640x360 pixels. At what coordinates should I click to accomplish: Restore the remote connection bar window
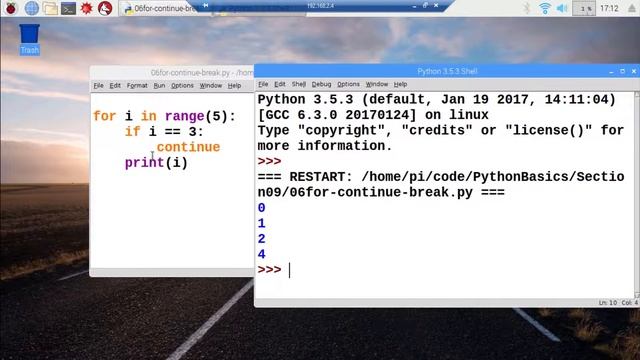click(425, 5)
